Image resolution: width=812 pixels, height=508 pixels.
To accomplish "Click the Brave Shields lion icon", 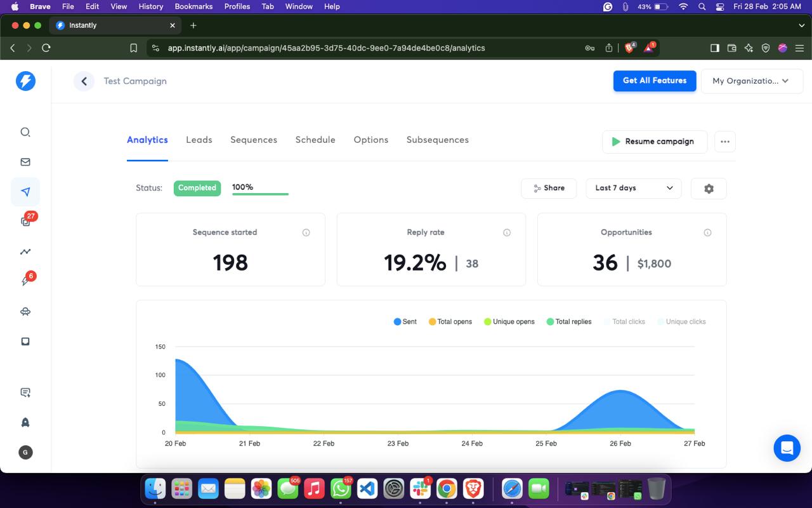I will click(630, 48).
